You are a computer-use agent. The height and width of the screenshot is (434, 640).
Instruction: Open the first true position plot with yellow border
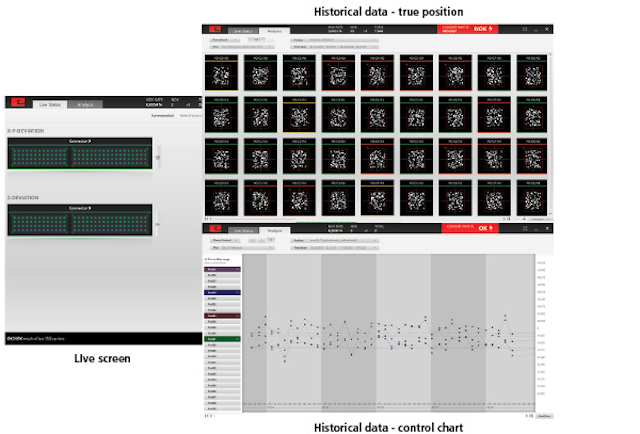tap(221, 73)
